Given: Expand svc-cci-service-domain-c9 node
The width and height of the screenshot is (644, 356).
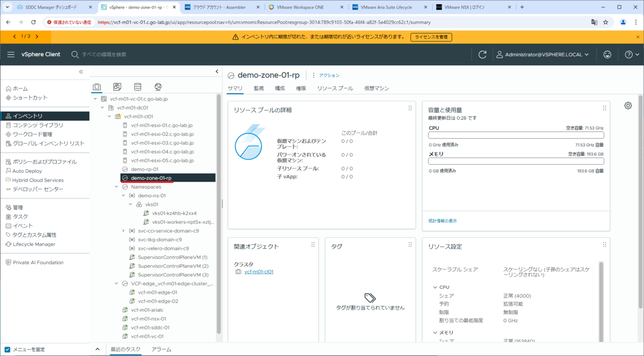Looking at the screenshot, I should coord(123,231).
